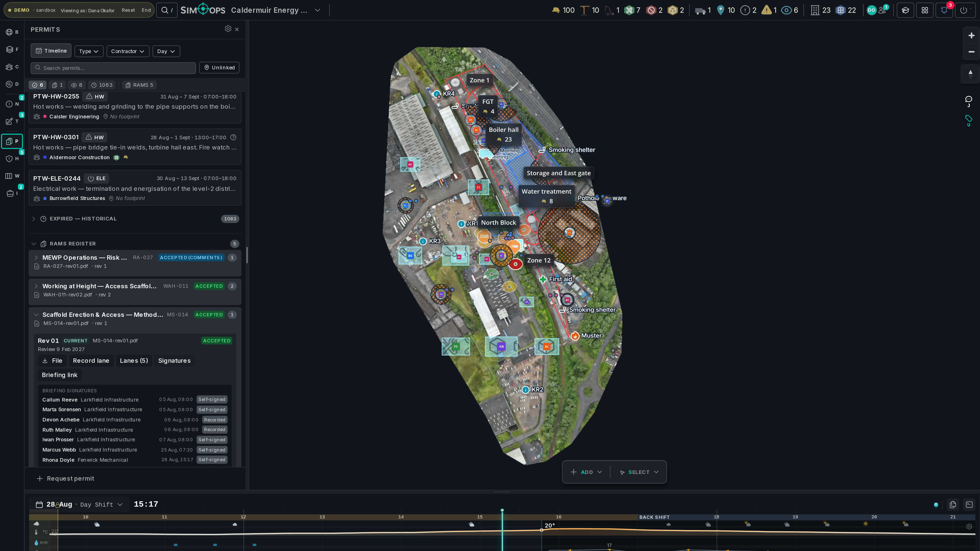This screenshot has width=980, height=551.
Task: Open permit PTW-ELE-0244 card
Action: pyautogui.click(x=135, y=188)
